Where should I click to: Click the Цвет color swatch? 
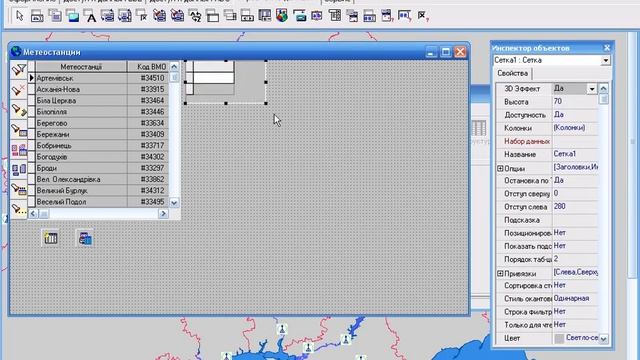559,338
